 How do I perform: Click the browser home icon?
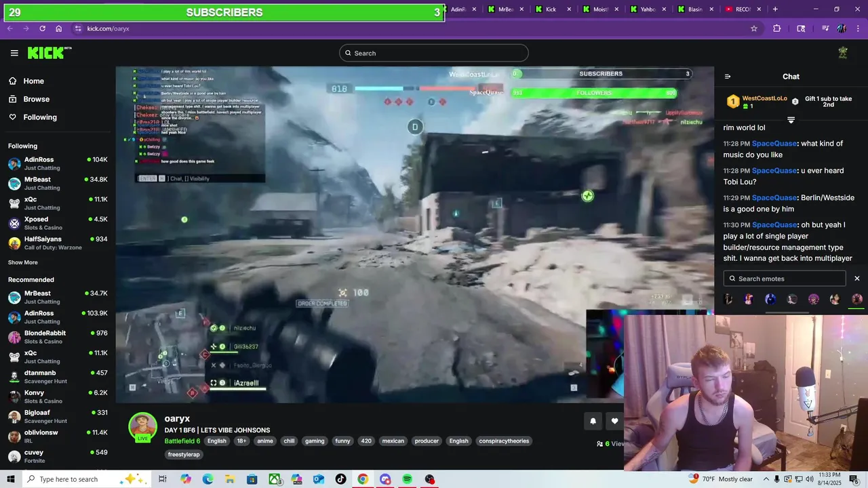(x=59, y=28)
